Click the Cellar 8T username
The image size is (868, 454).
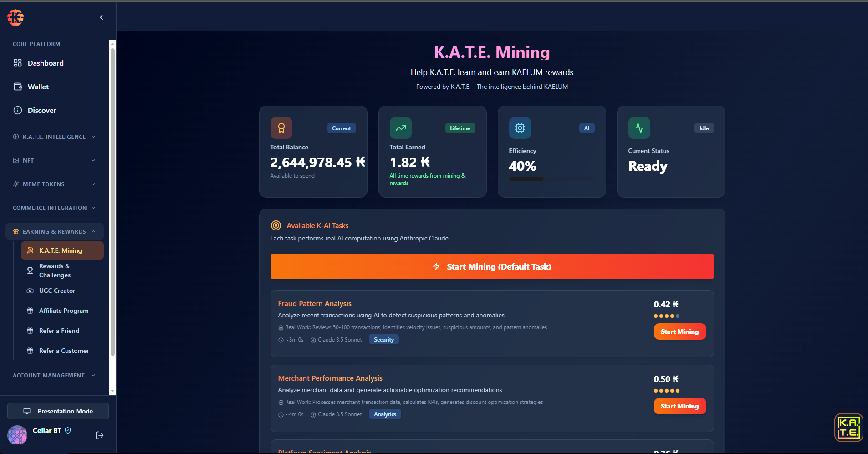[47, 430]
